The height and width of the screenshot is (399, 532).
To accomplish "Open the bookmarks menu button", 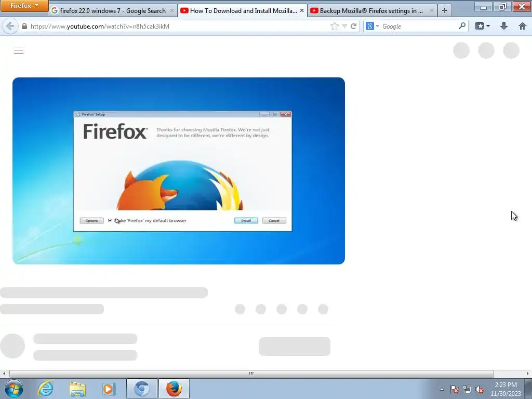I will (483, 26).
